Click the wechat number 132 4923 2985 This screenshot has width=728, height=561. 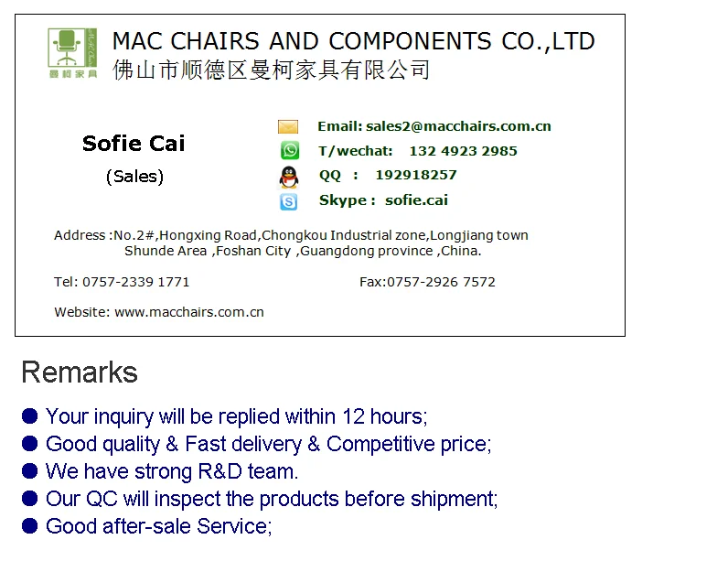463,151
